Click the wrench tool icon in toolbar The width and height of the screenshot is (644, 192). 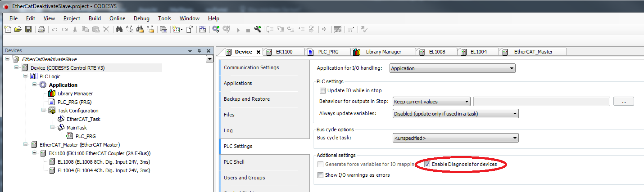[x=258, y=29]
